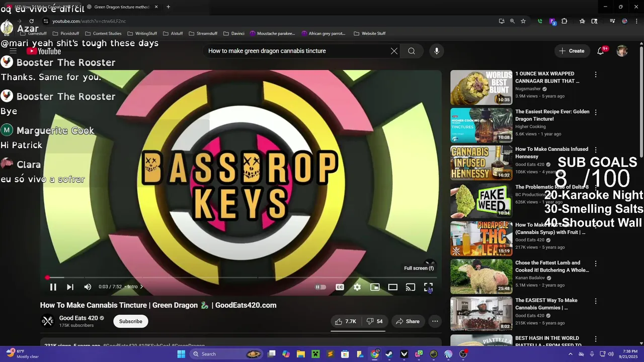Open a new browser tab

tap(168, 7)
